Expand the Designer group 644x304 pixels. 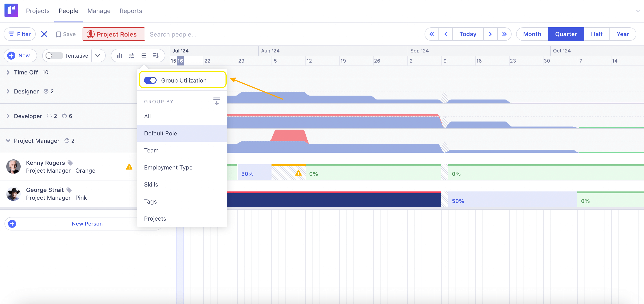click(8, 91)
